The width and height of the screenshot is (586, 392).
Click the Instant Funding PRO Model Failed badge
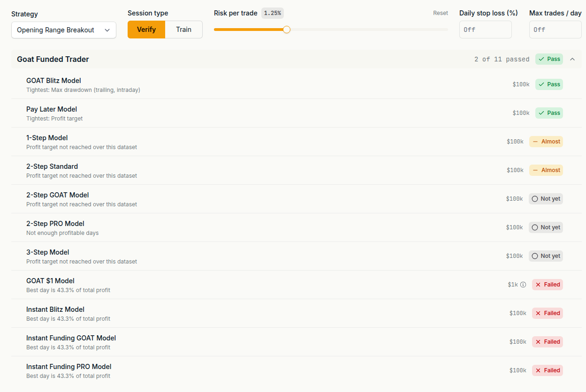[548, 370]
